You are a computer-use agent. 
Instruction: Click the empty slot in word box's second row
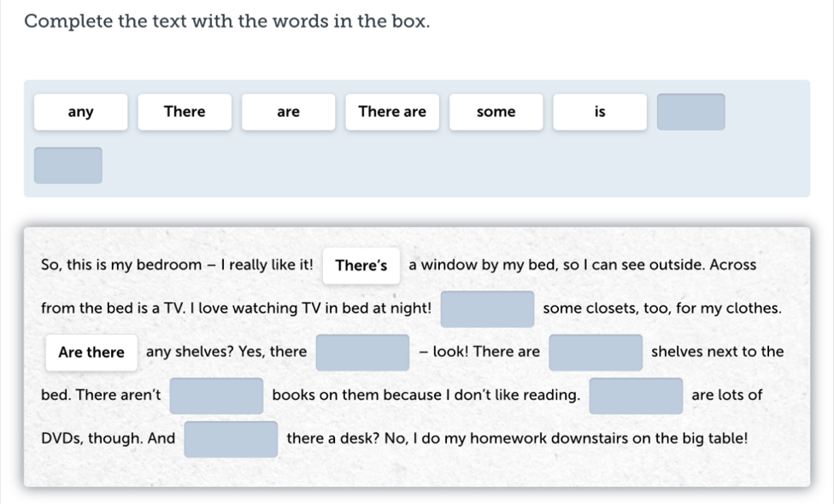tap(68, 165)
